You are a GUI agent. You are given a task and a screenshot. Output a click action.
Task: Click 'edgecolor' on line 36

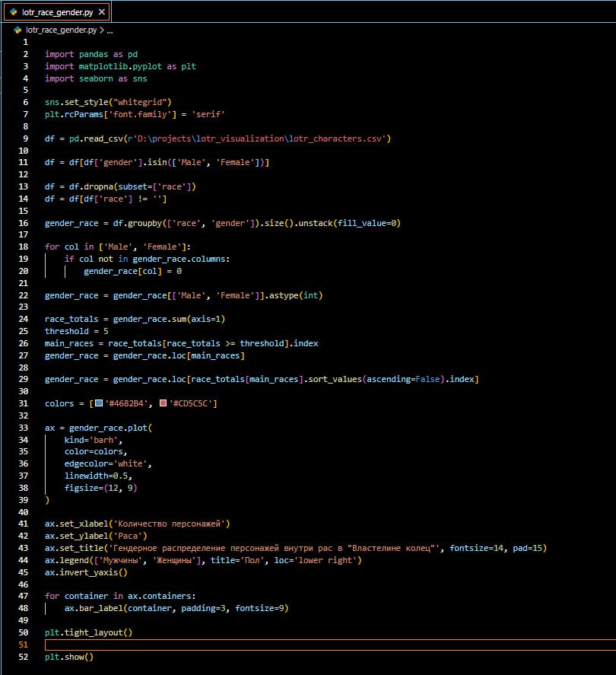click(86, 464)
